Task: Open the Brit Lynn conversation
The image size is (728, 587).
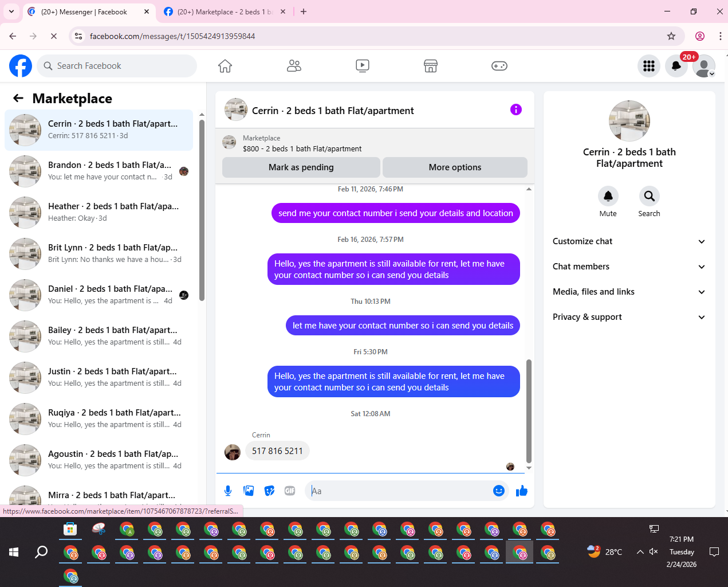Action: click(x=99, y=254)
